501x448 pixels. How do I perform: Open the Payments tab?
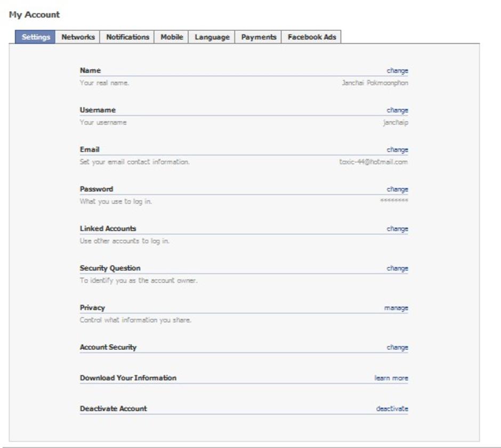258,37
